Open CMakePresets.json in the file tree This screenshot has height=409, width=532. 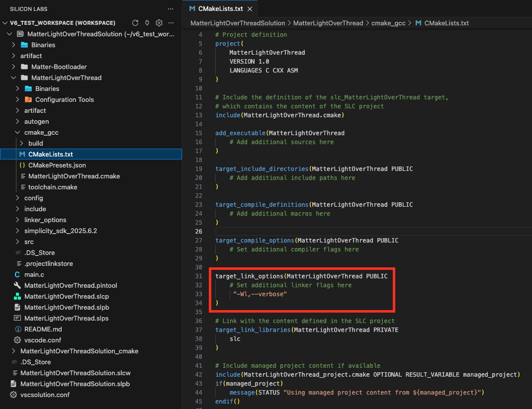(57, 165)
